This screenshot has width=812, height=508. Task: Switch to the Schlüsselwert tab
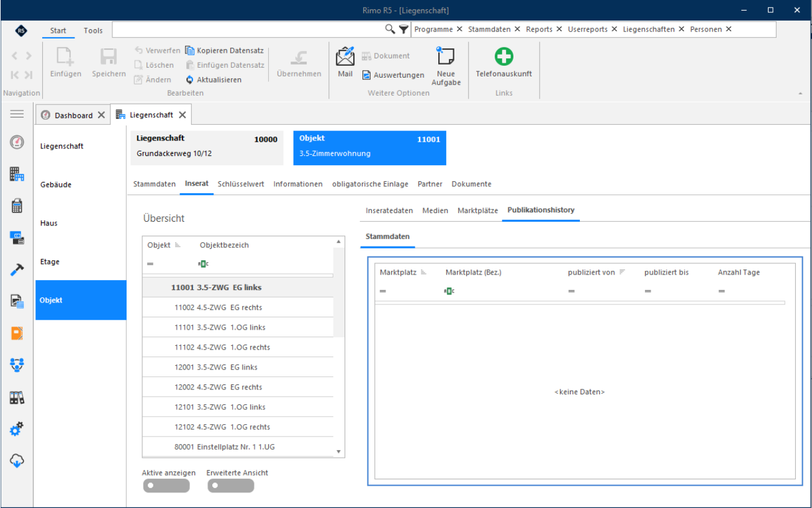(x=241, y=184)
